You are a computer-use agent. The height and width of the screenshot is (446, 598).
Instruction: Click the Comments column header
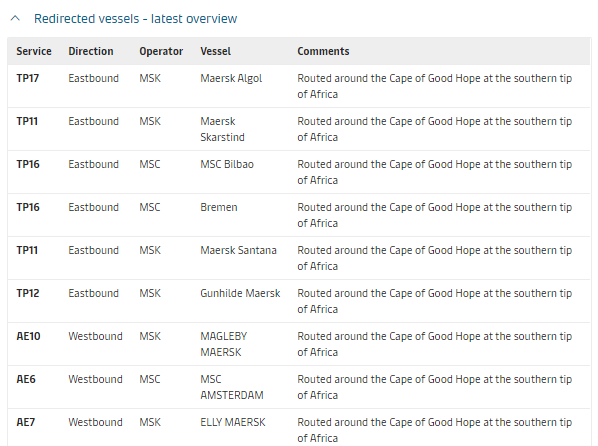click(323, 51)
